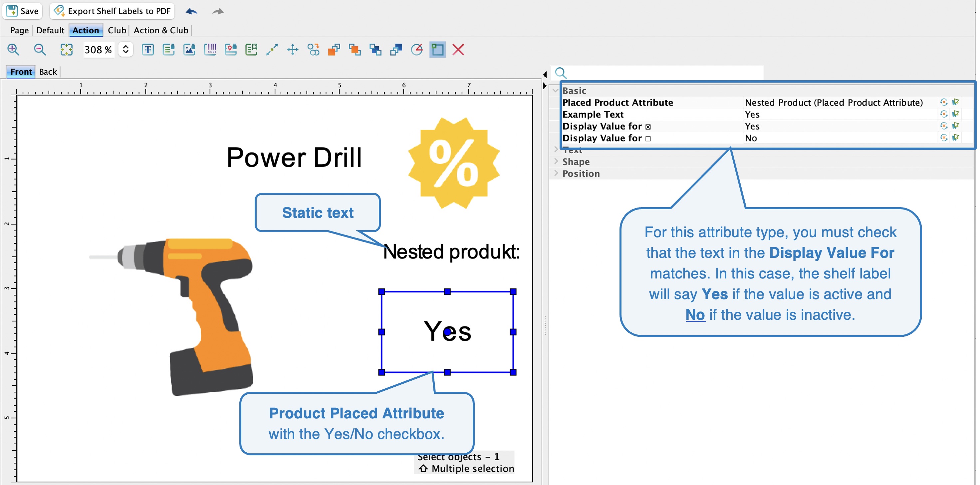This screenshot has width=980, height=485.
Task: Select the orange drill image
Action: (171, 317)
